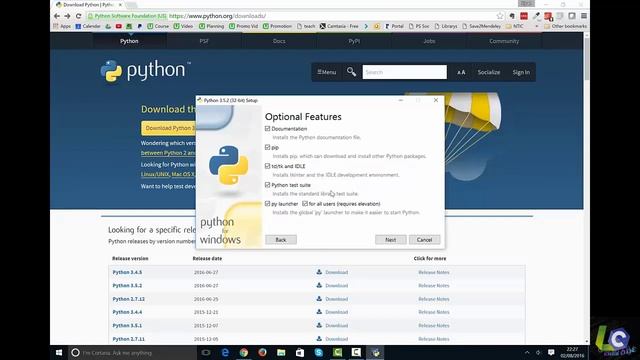Screen dimensions: 640x360
Task: Open the Action Center notification icon
Action: [x=551, y=352]
